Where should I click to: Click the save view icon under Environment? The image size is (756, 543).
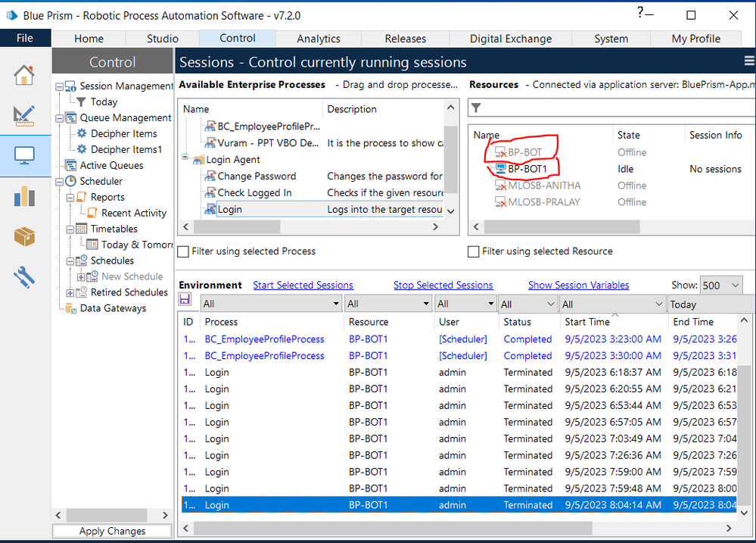click(x=185, y=300)
